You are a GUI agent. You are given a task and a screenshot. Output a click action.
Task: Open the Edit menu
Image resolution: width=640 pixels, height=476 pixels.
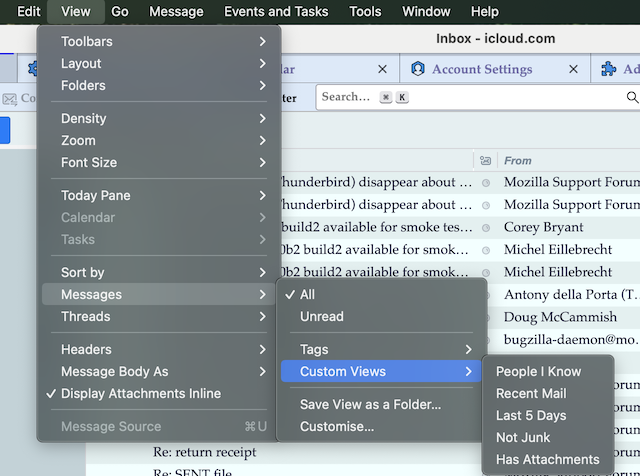pos(29,11)
